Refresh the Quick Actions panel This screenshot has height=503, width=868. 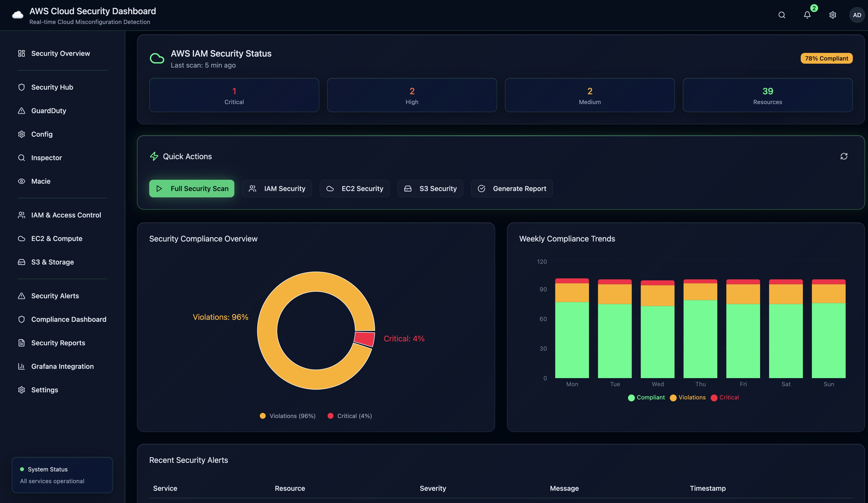point(844,156)
